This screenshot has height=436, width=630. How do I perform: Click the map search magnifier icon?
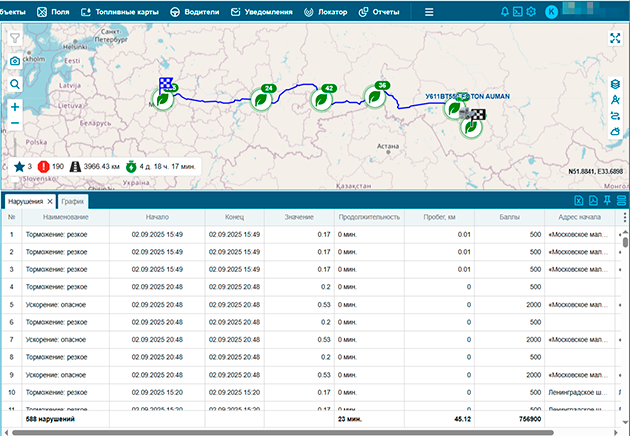click(x=15, y=84)
